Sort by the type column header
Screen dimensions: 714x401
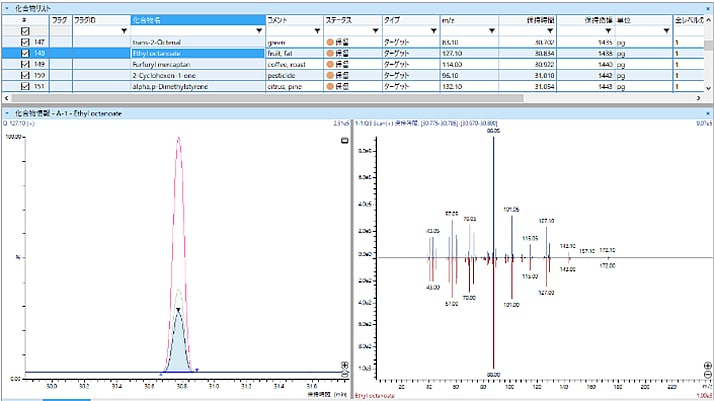pyautogui.click(x=411, y=20)
